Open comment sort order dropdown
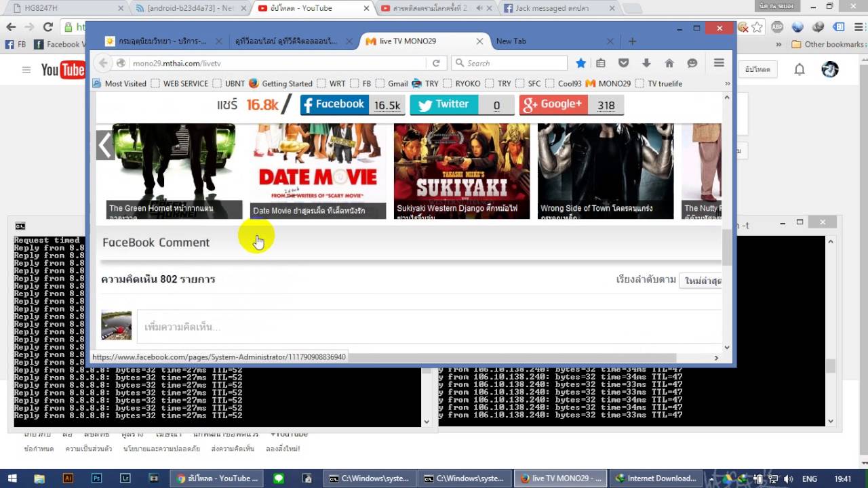 click(x=701, y=281)
